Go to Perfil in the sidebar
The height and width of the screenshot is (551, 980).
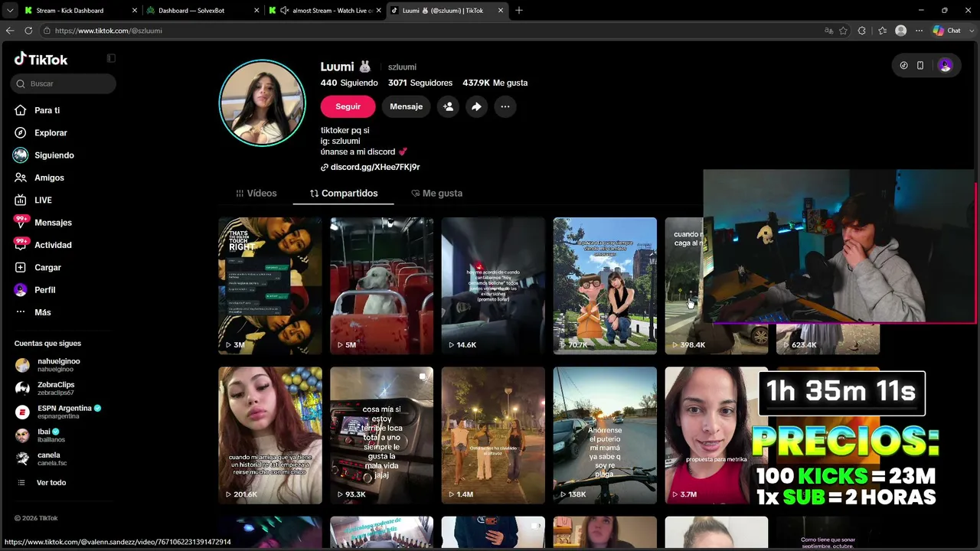pyautogui.click(x=44, y=290)
